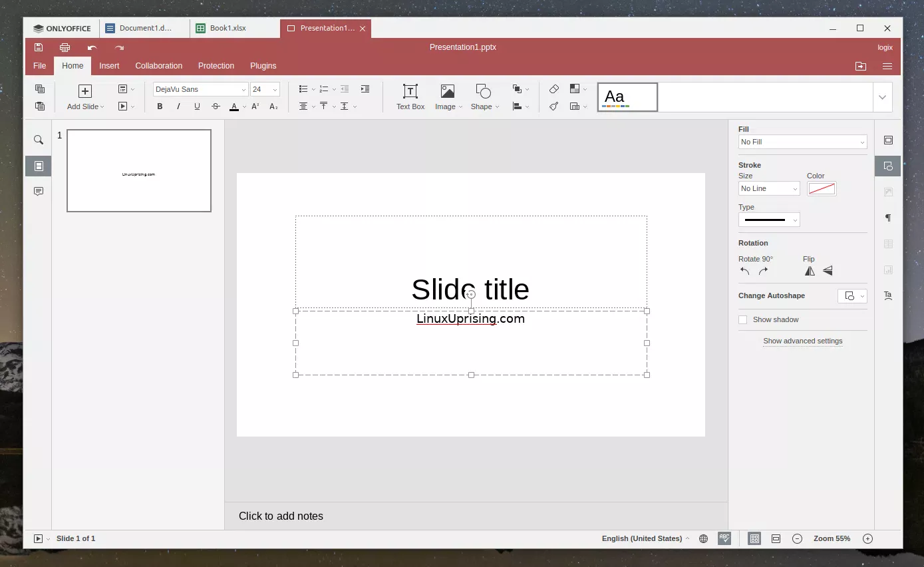
Task: Apply superscript formatting
Action: [x=255, y=106]
